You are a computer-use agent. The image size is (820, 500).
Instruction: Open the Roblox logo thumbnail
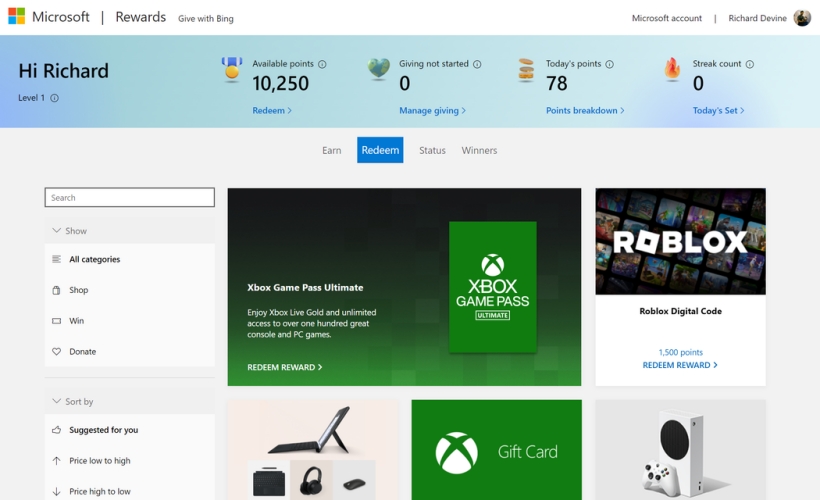click(680, 242)
